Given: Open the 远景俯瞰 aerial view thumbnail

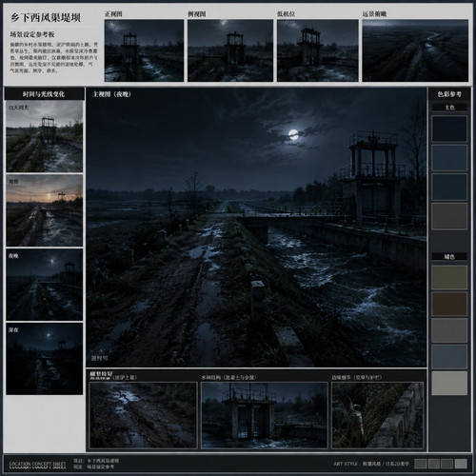Looking at the screenshot, I should [x=415, y=50].
